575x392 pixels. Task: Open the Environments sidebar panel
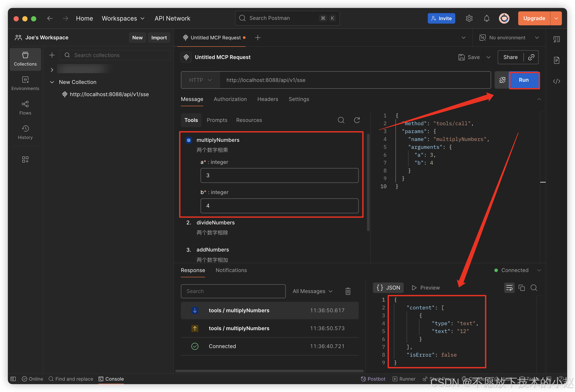tap(25, 83)
